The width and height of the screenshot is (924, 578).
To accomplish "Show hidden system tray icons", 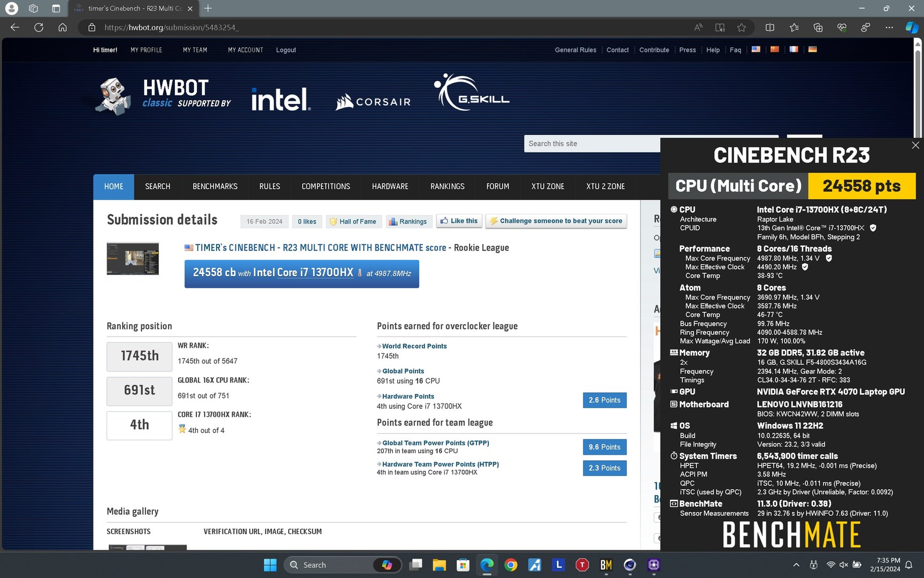I will 796,565.
